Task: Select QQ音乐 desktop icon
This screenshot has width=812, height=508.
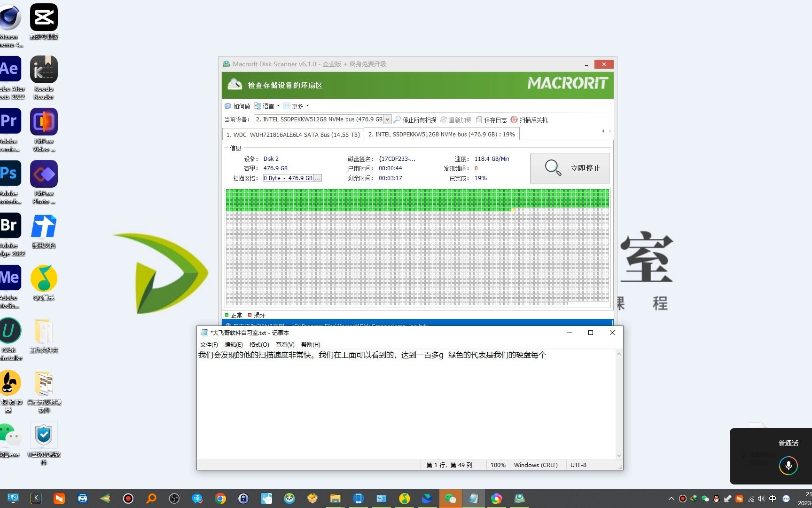Action: [x=44, y=283]
